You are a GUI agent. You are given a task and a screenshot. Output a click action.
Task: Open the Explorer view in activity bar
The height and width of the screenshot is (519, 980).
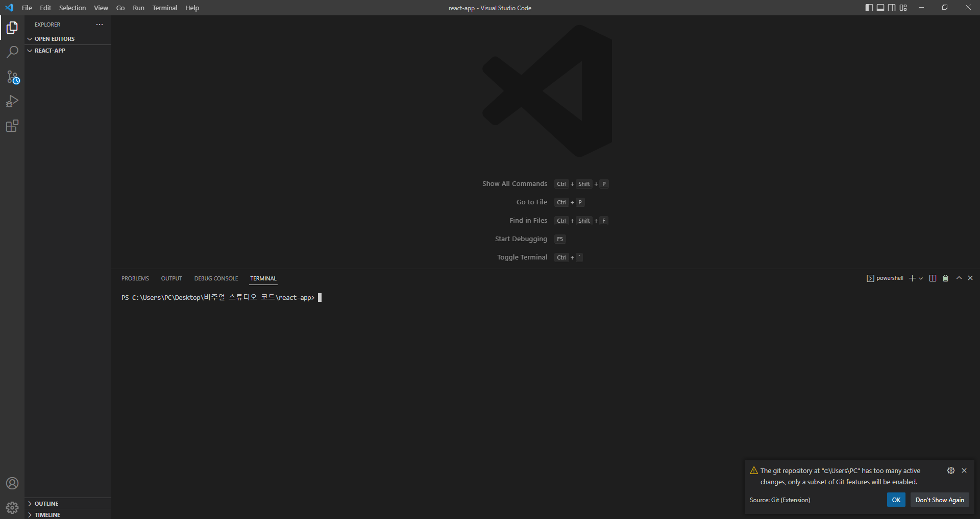coord(12,28)
